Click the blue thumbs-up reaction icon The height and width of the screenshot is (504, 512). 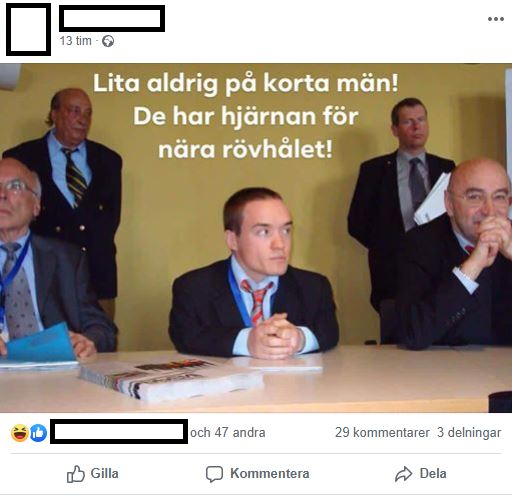(38, 433)
